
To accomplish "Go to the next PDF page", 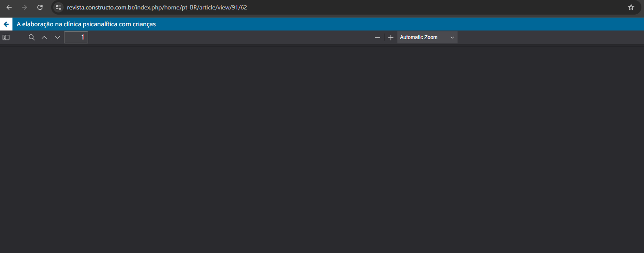I will [x=58, y=37].
